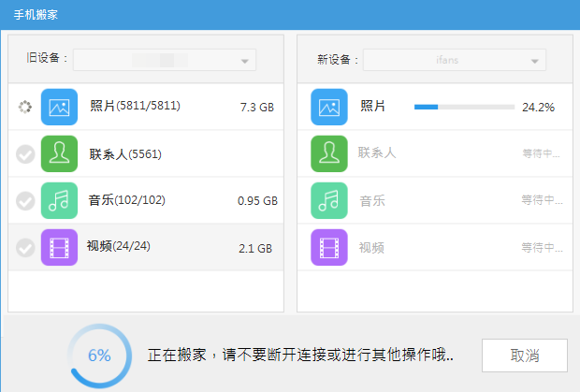The width and height of the screenshot is (580, 392).
Task: Click the new device video icon
Action: (329, 247)
